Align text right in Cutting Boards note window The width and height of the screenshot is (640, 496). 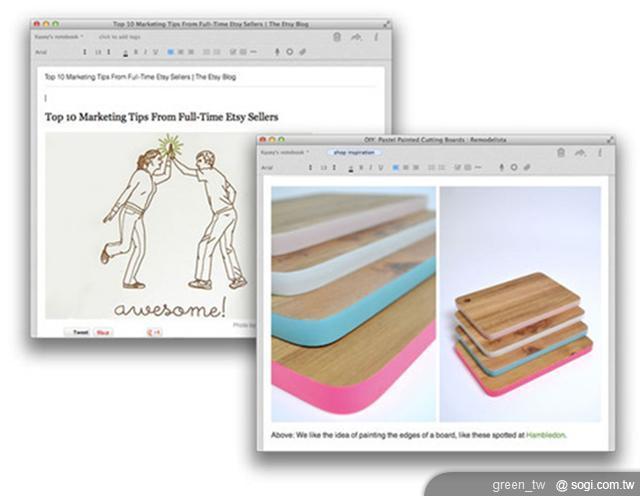(416, 167)
